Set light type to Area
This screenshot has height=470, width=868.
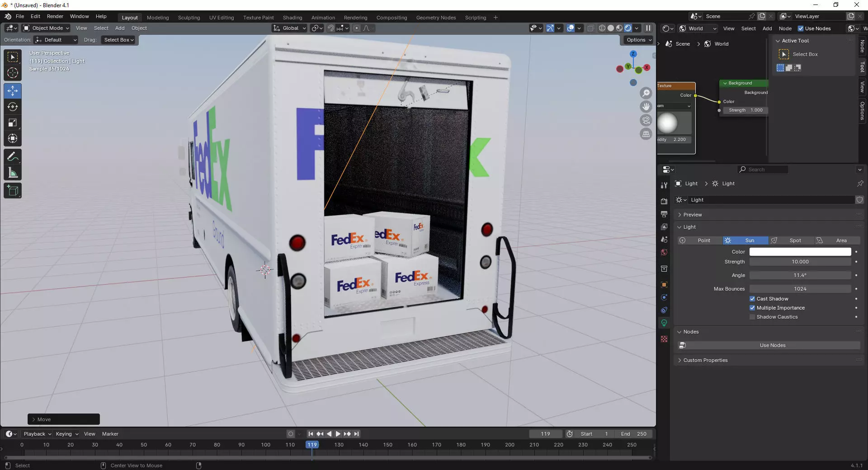(x=837, y=240)
